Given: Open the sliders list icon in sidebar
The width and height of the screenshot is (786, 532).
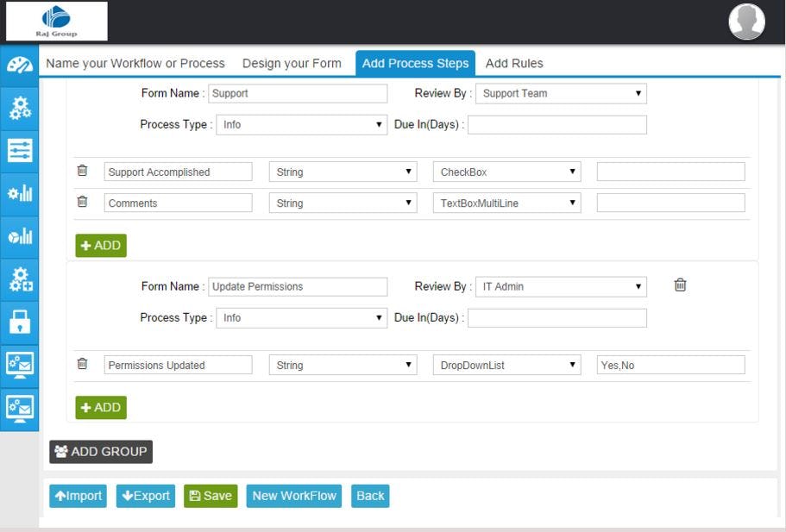Looking at the screenshot, I should click(x=19, y=151).
